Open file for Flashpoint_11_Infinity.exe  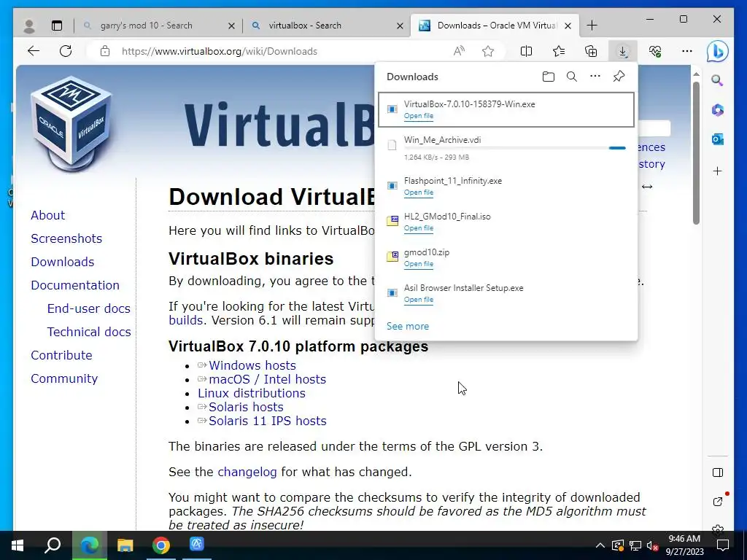pos(419,192)
